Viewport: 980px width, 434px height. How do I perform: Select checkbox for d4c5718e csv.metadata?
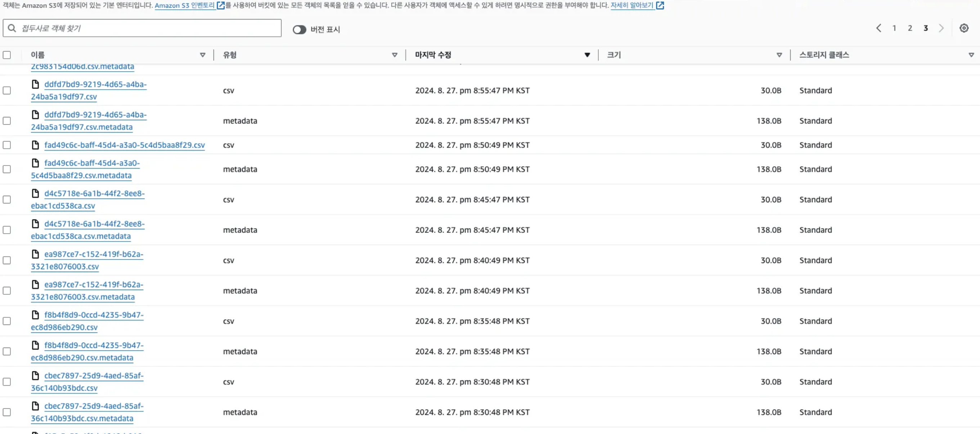7,230
